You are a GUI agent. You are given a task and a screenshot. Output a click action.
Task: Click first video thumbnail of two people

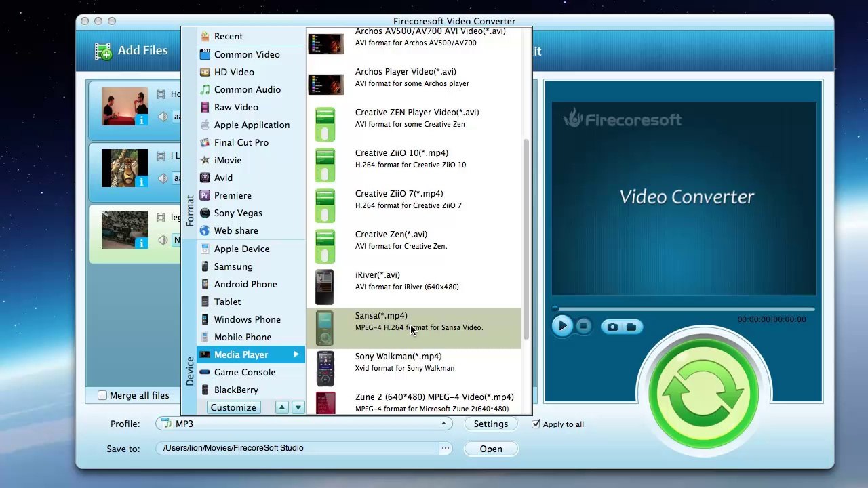[124, 106]
